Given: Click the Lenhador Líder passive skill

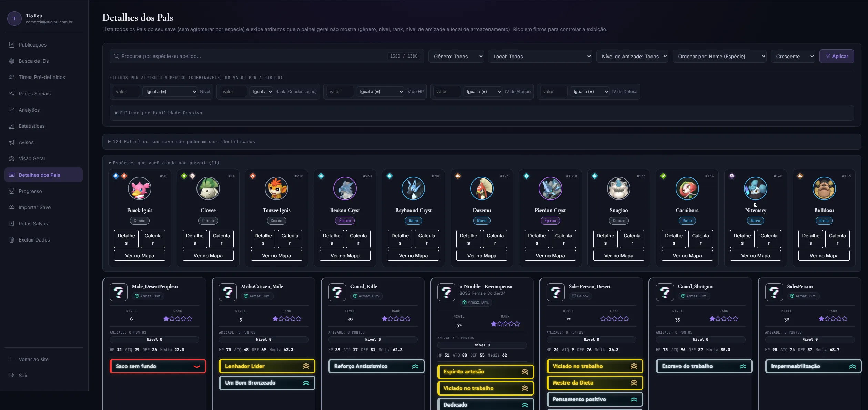Looking at the screenshot, I should click(x=267, y=366).
